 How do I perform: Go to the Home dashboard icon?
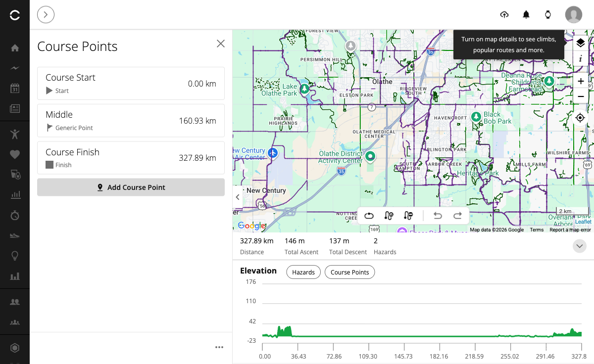pos(15,48)
